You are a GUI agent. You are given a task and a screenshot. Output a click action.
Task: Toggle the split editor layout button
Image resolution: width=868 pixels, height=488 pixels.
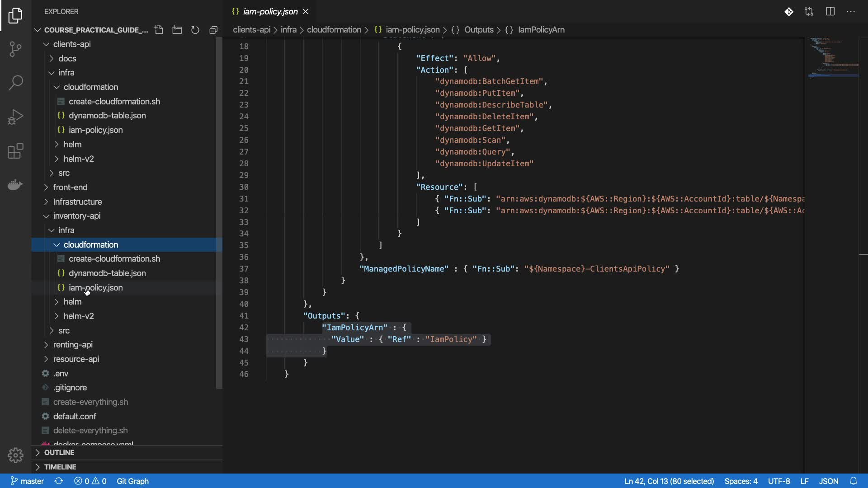click(830, 12)
